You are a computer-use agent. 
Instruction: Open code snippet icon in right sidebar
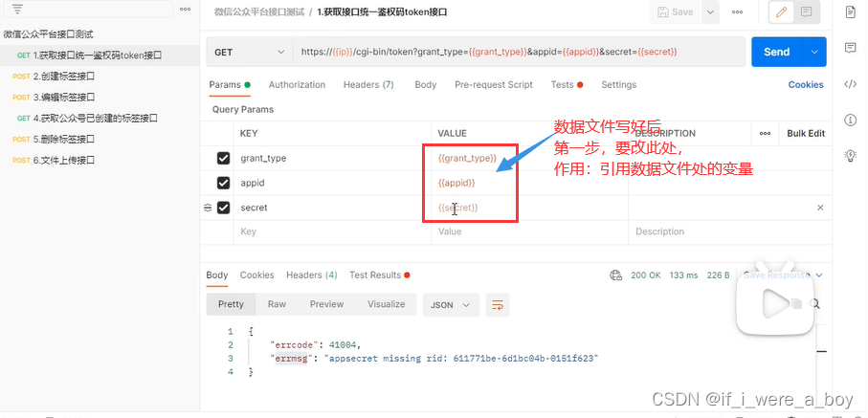pos(850,84)
